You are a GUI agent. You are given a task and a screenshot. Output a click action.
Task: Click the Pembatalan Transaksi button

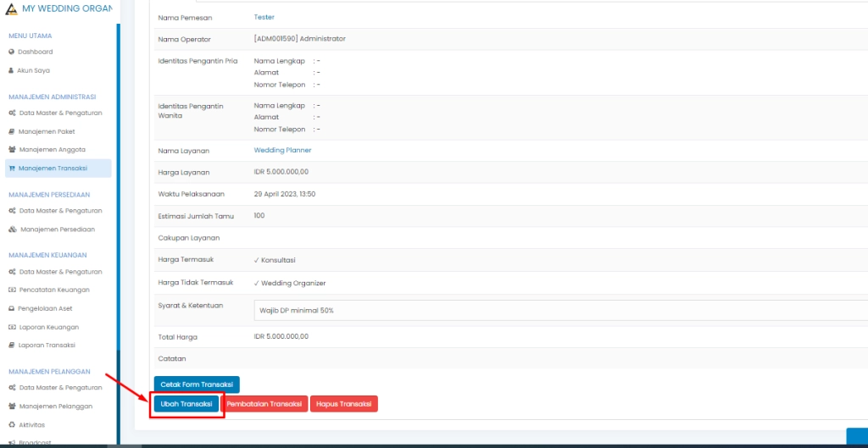(x=264, y=404)
